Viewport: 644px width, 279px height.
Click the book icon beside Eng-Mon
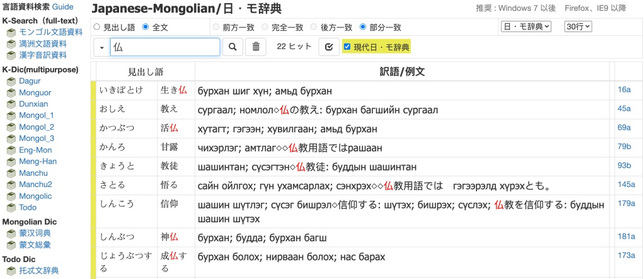(x=11, y=150)
